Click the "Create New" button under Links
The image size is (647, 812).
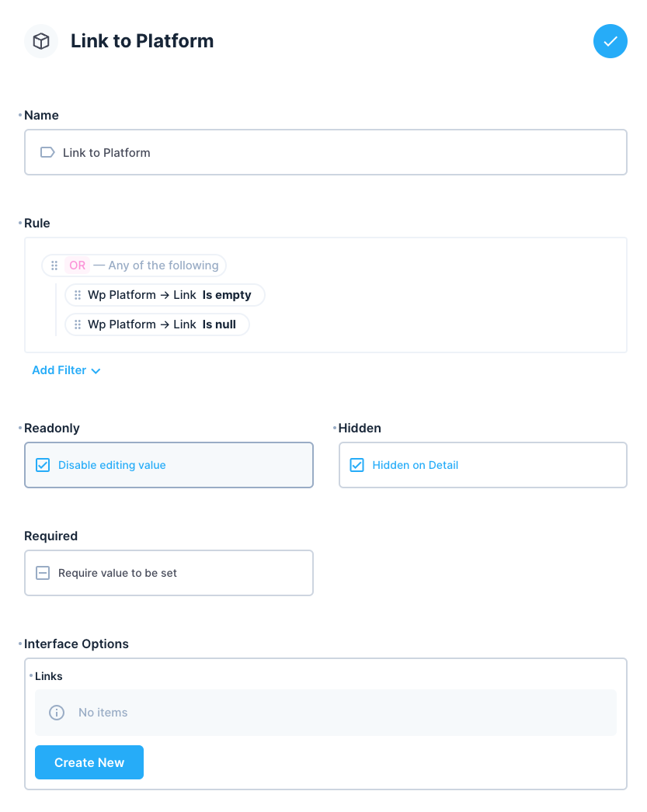click(x=89, y=762)
